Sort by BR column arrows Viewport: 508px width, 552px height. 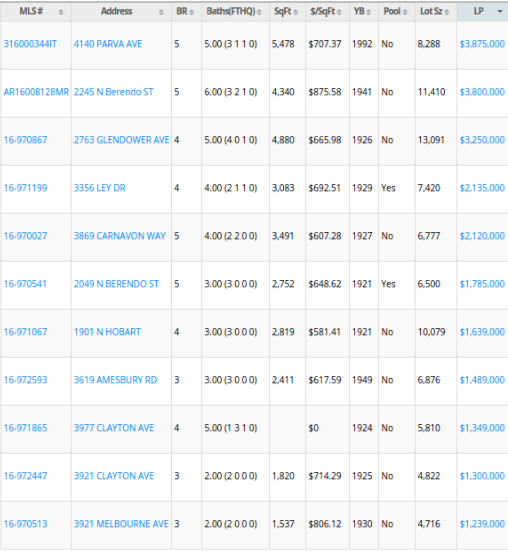coord(192,12)
